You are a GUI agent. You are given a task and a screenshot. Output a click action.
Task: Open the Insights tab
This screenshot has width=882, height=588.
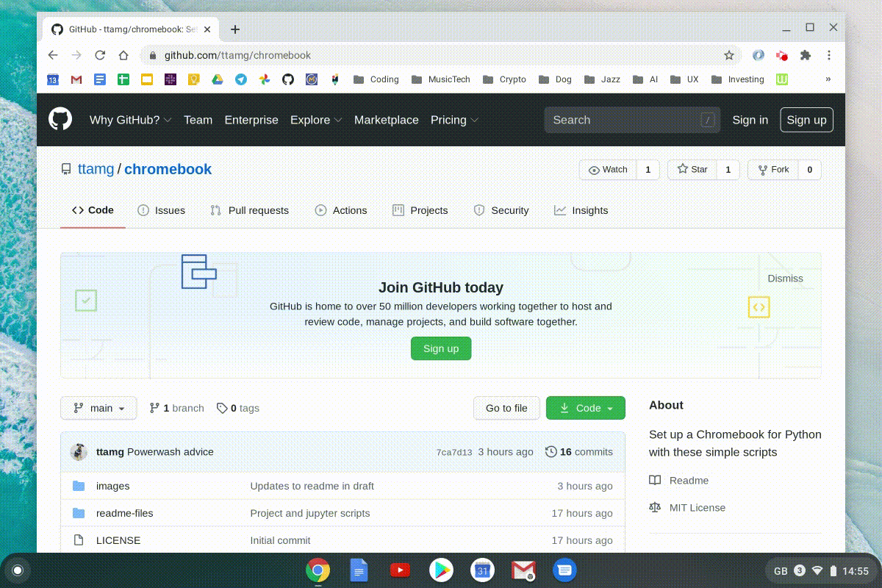point(581,210)
